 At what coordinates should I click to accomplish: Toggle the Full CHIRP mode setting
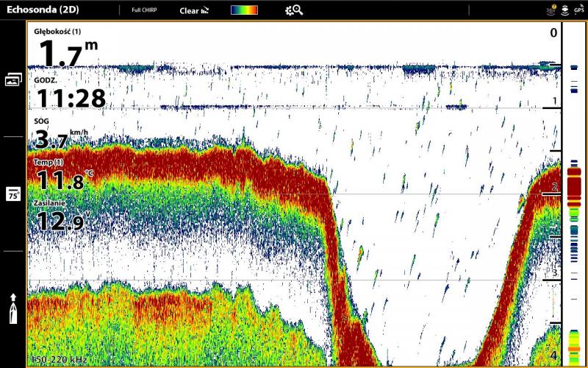143,11
